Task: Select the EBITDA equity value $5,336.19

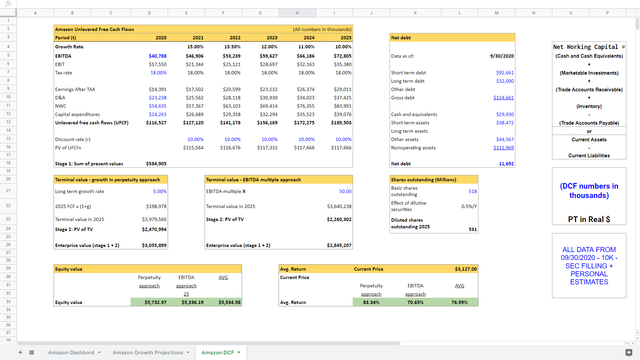Action: (x=193, y=302)
